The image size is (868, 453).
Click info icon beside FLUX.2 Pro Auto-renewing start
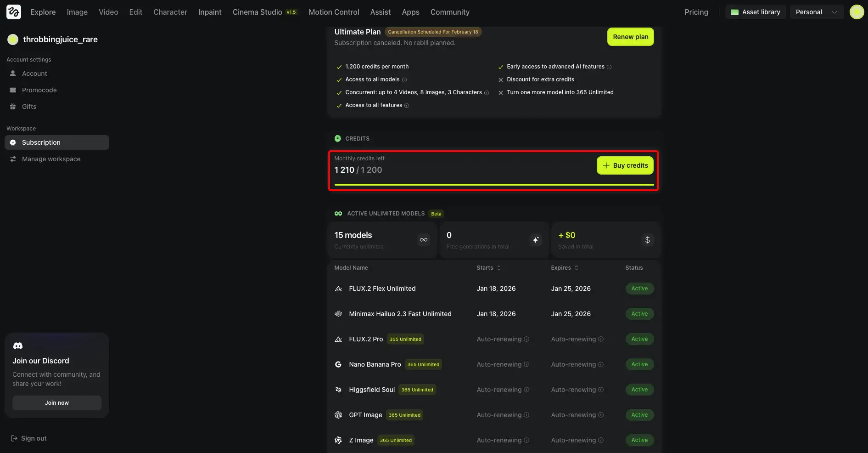(526, 340)
